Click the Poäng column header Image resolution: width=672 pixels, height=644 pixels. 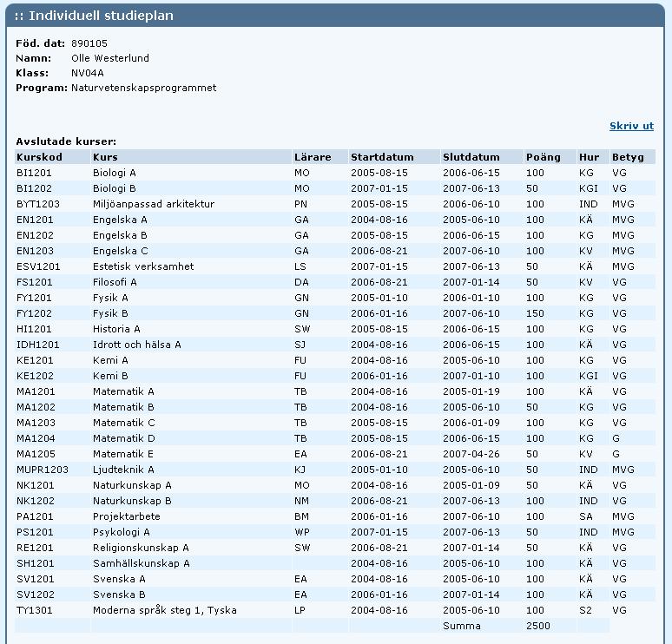pyautogui.click(x=543, y=157)
